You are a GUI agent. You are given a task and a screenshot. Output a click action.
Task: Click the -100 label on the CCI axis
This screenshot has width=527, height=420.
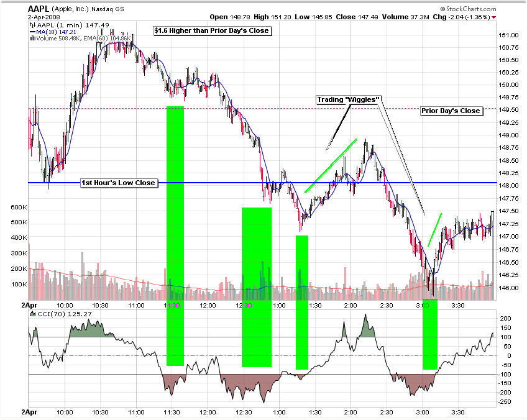(x=505, y=374)
